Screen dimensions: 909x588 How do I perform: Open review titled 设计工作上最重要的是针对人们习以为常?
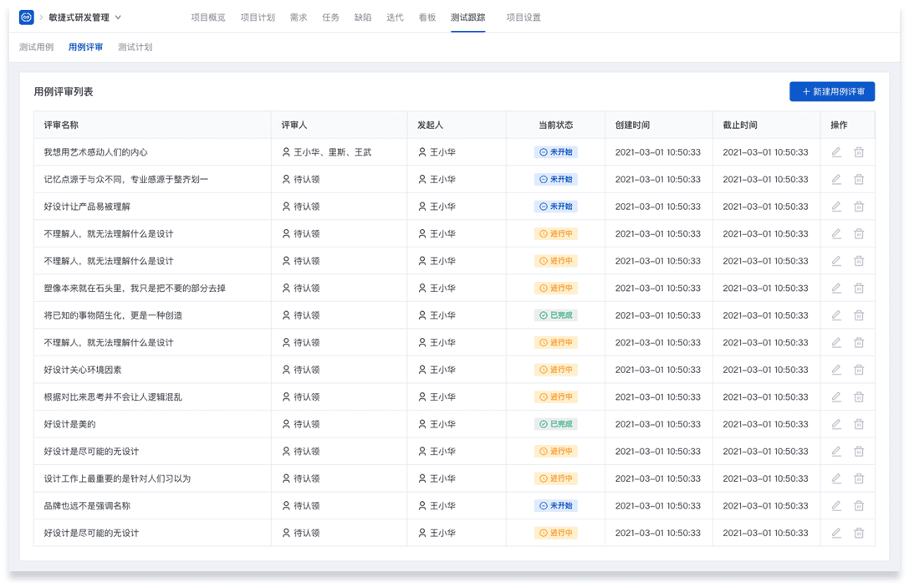click(x=117, y=478)
